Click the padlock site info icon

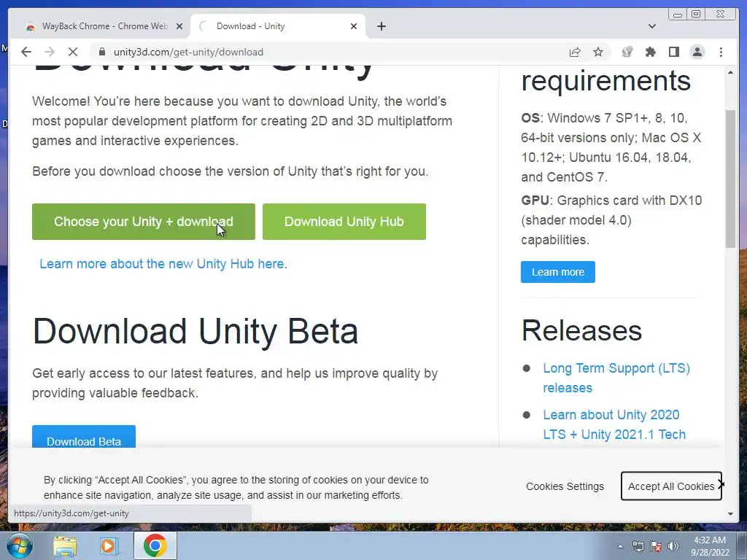[x=101, y=52]
